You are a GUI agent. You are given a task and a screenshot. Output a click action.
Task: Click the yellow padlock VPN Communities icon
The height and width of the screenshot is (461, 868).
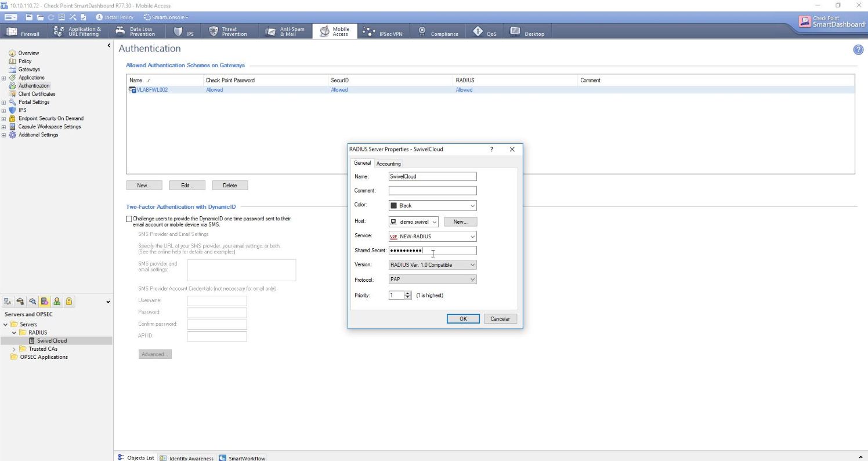coord(69,302)
